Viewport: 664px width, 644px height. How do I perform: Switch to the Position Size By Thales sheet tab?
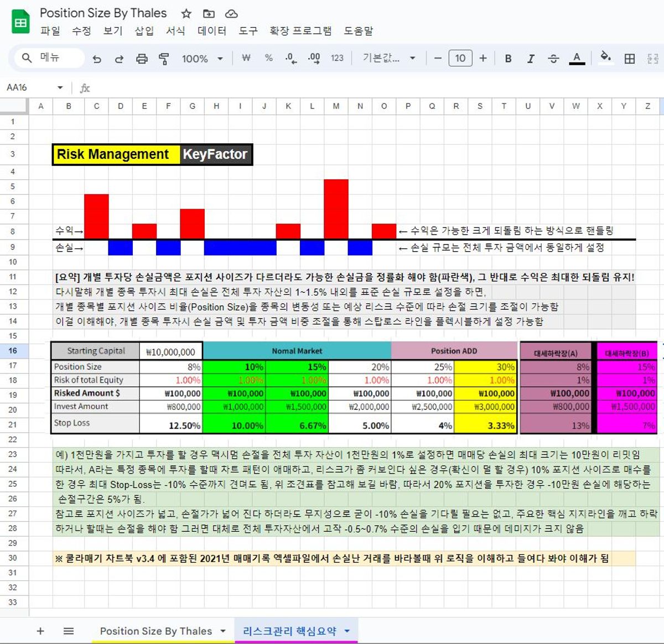click(x=155, y=631)
